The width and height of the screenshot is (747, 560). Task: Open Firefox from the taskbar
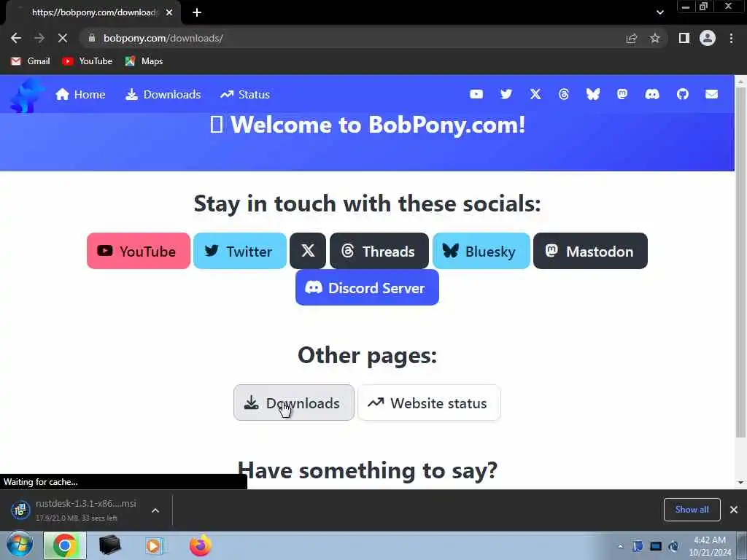(201, 545)
